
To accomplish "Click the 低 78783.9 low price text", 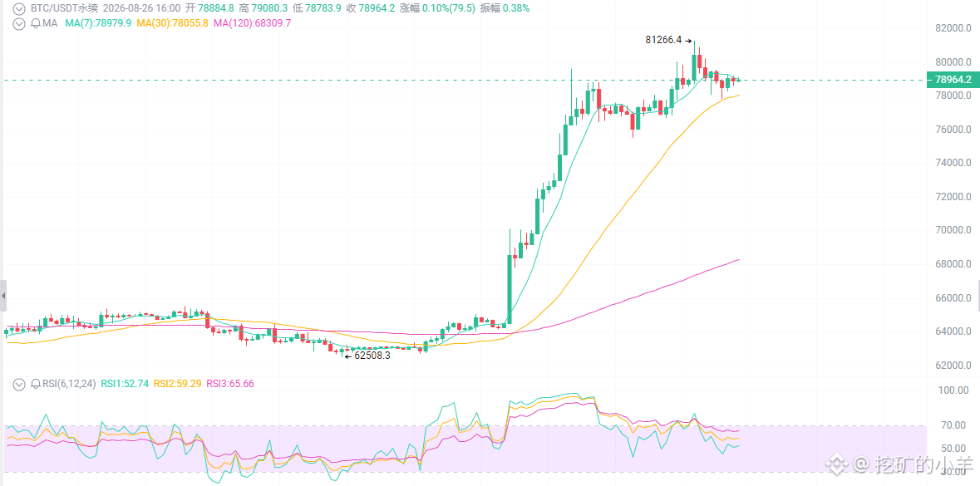I will [317, 9].
